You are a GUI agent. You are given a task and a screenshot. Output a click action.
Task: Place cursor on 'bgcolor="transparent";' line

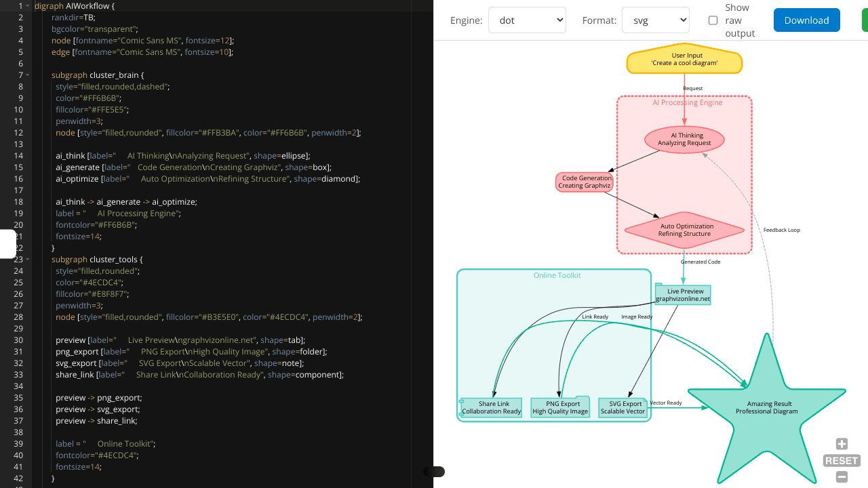pos(95,29)
